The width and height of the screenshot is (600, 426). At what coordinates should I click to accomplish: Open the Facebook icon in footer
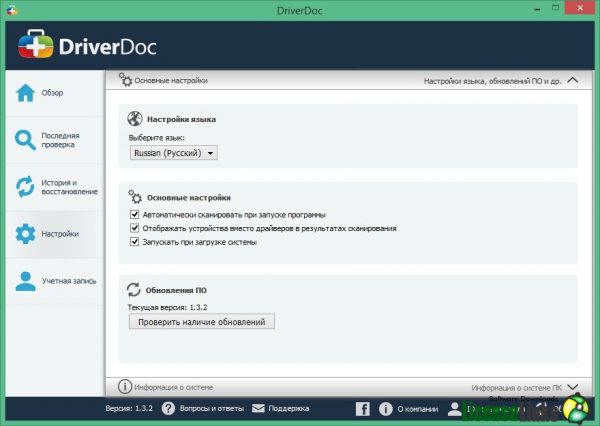pos(363,409)
